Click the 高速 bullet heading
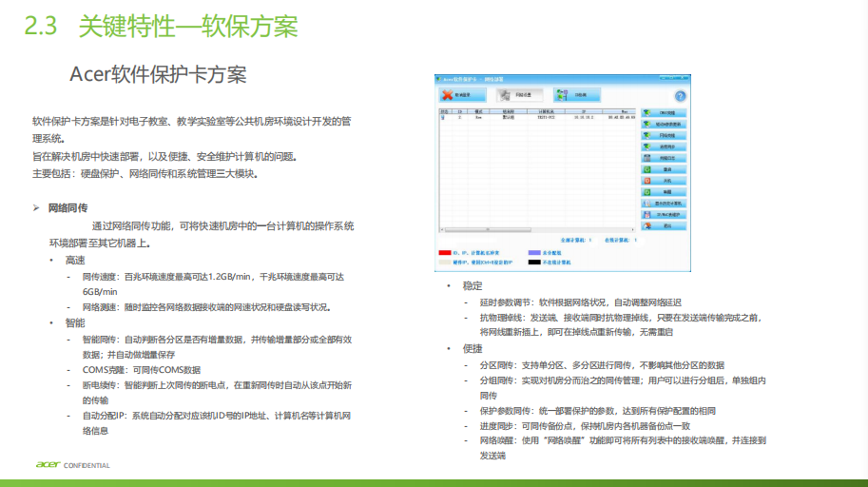This screenshot has height=487, width=868. pyautogui.click(x=75, y=261)
